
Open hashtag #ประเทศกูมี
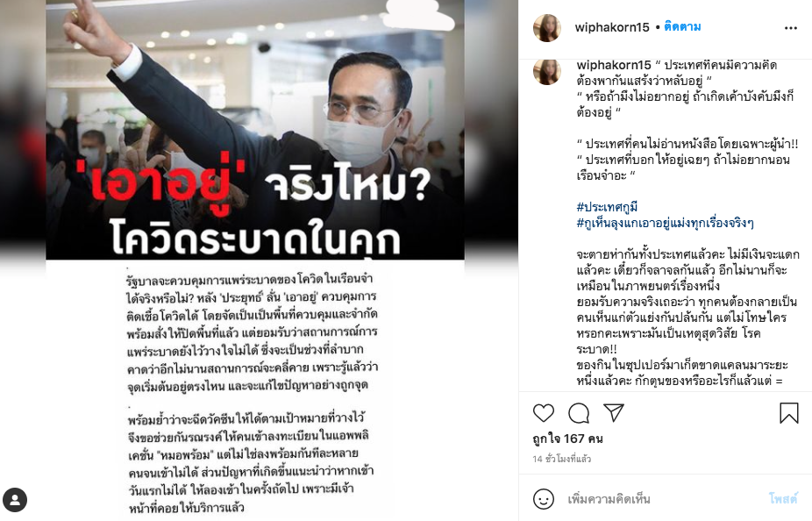[x=607, y=207]
